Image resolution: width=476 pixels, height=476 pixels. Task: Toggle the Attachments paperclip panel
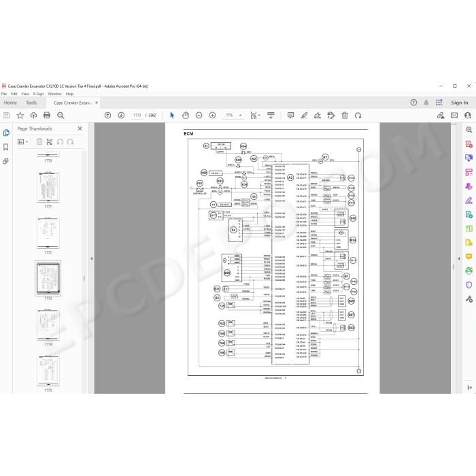5,161
